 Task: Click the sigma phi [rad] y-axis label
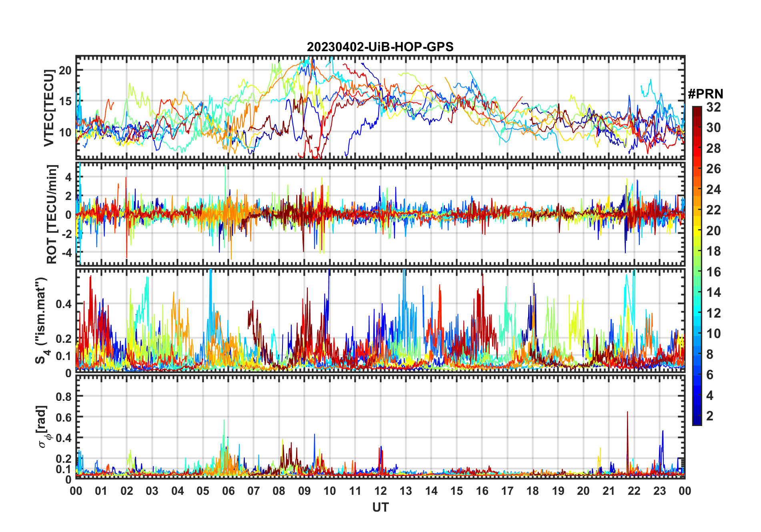[x=43, y=426]
